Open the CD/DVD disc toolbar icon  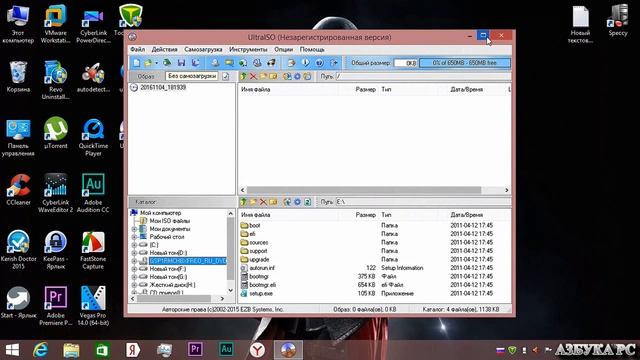pos(167,63)
